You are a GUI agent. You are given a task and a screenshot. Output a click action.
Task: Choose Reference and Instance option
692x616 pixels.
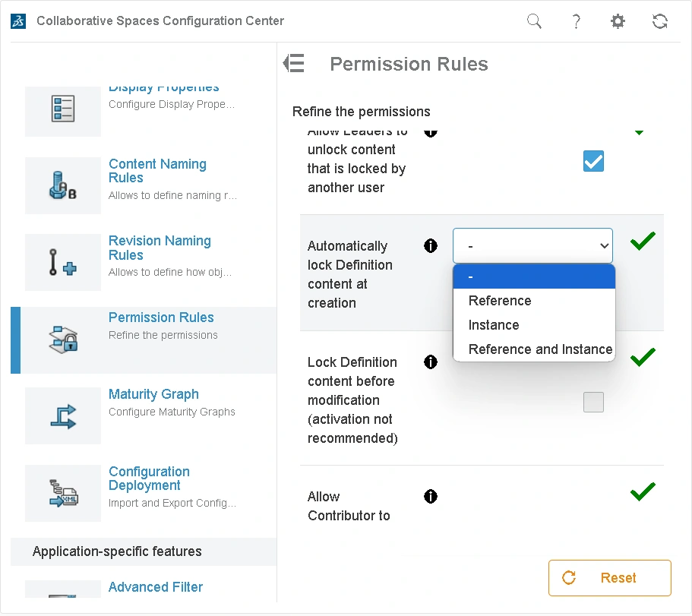[540, 349]
